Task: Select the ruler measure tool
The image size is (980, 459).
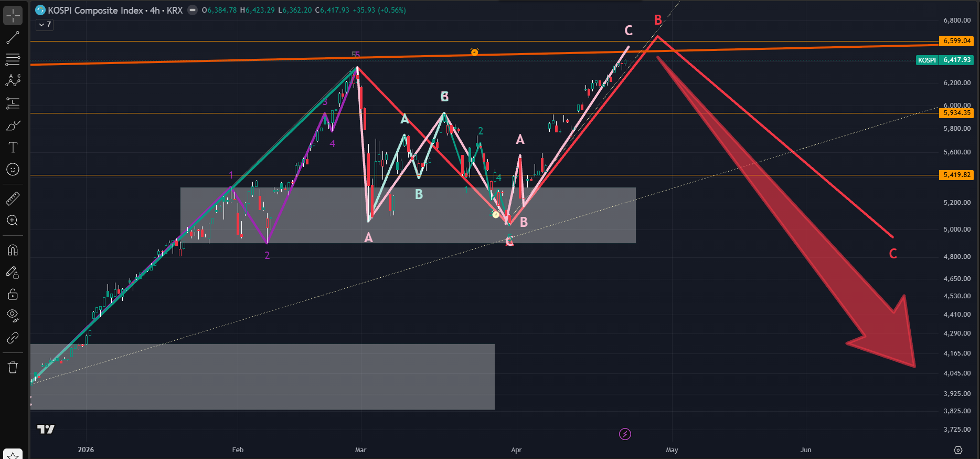Action: 13,199
